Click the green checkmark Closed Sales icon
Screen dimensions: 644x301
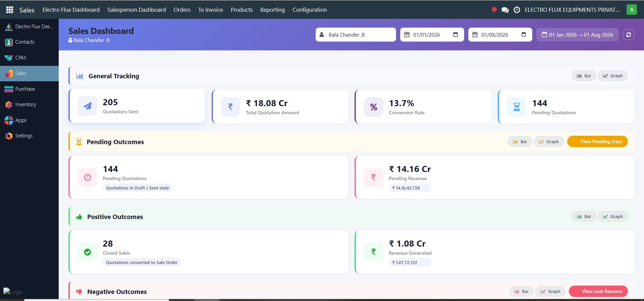click(88, 252)
